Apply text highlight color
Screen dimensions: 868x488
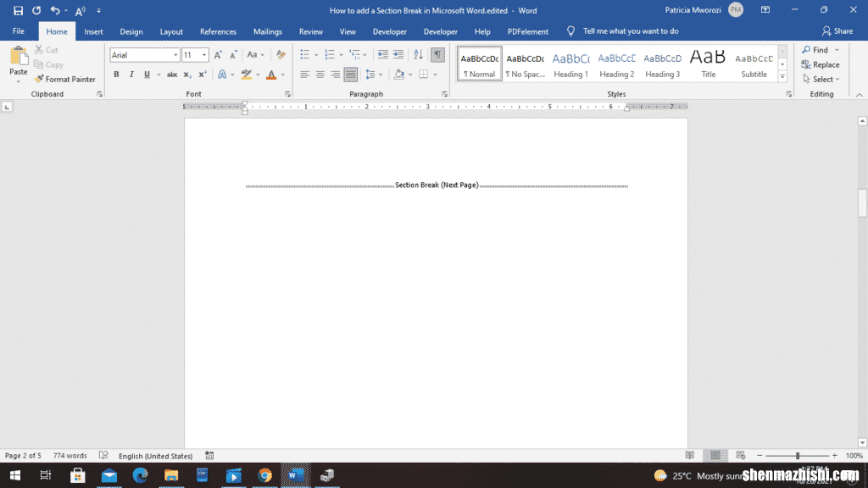point(247,75)
